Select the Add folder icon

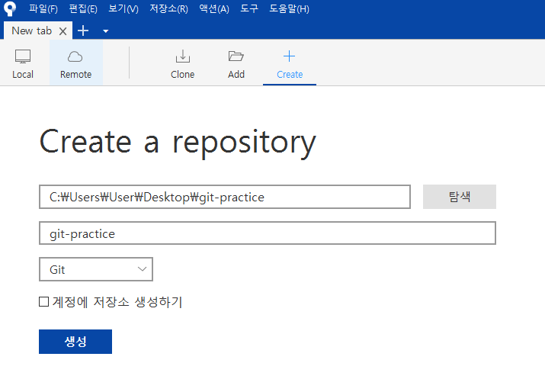tap(236, 56)
